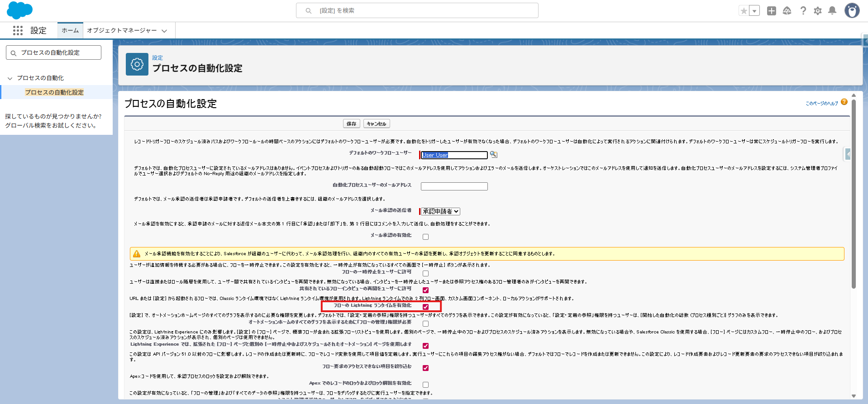Image resolution: width=868 pixels, height=404 pixels.
Task: Open the メール承認の送信者 dropdown
Action: click(441, 211)
